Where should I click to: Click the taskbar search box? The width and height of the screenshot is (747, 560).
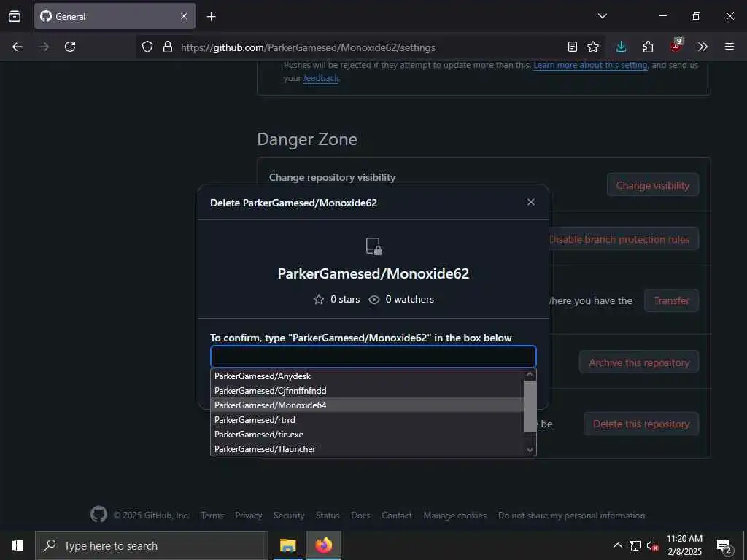152,545
